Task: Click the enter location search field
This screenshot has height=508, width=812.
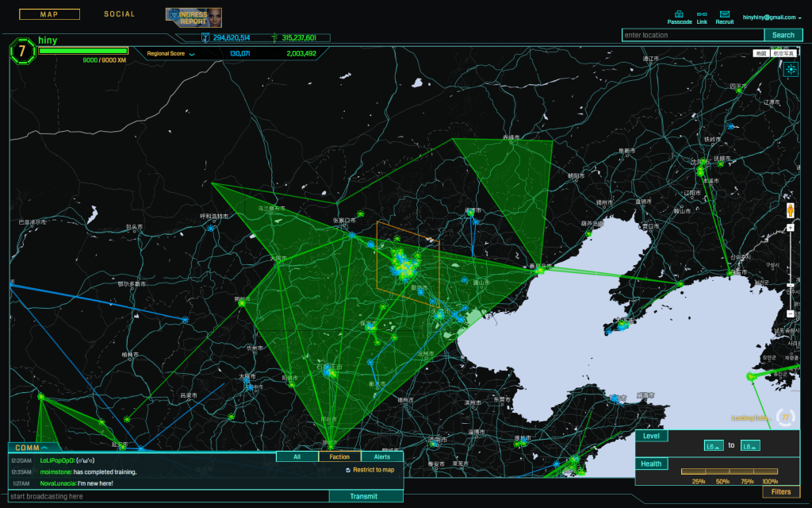Action: (x=693, y=35)
